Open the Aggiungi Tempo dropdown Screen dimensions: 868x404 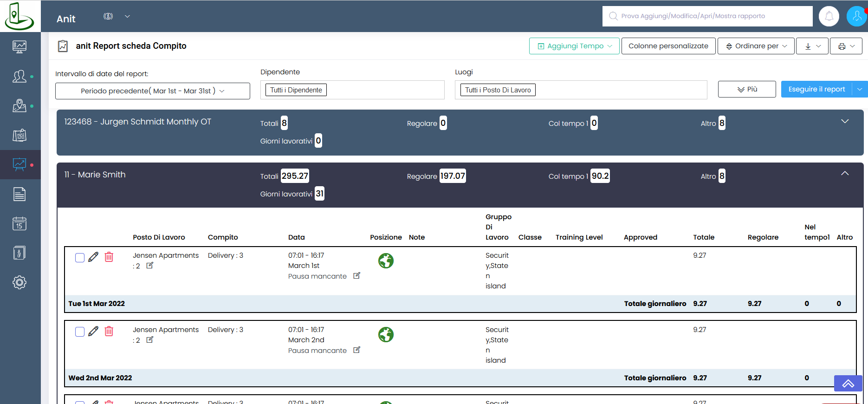574,46
